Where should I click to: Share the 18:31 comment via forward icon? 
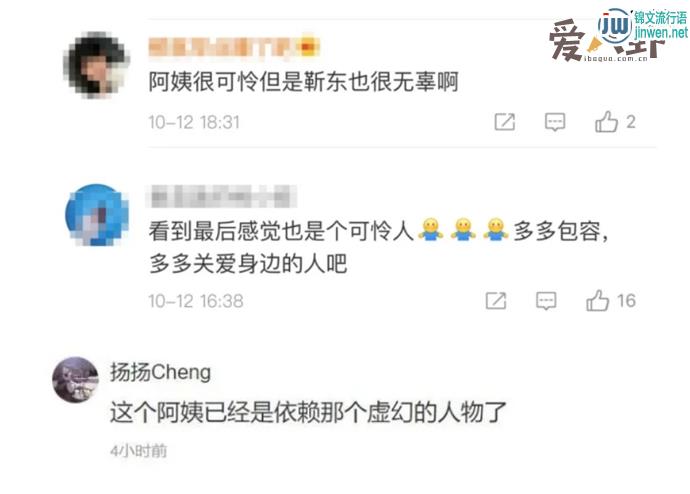[505, 122]
